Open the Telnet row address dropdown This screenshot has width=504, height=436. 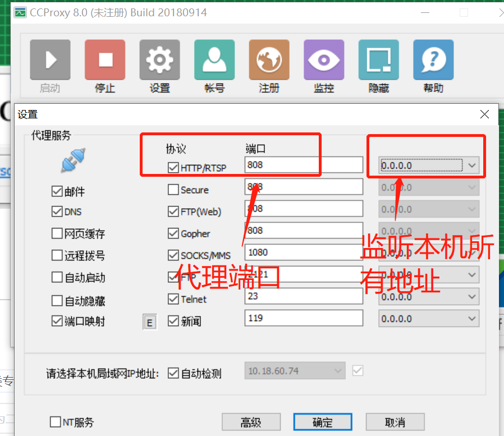click(x=429, y=296)
